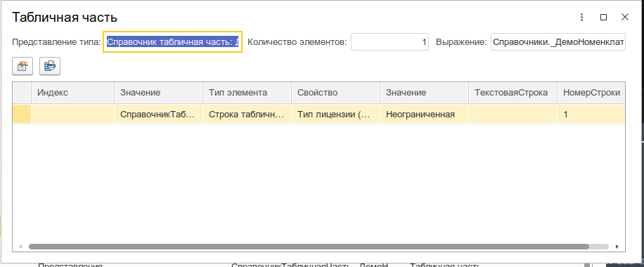The height and width of the screenshot is (267, 644).
Task: Click the НомерСтроки column header
Action: 591,93
